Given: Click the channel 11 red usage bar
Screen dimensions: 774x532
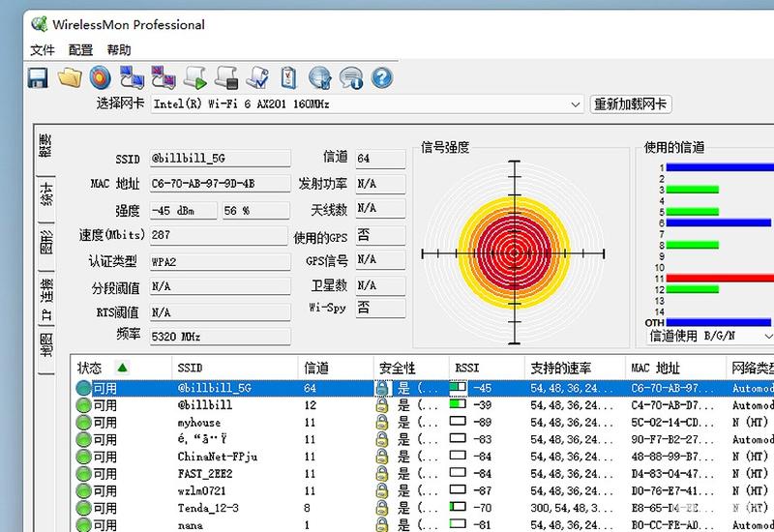Looking at the screenshot, I should pos(720,279).
